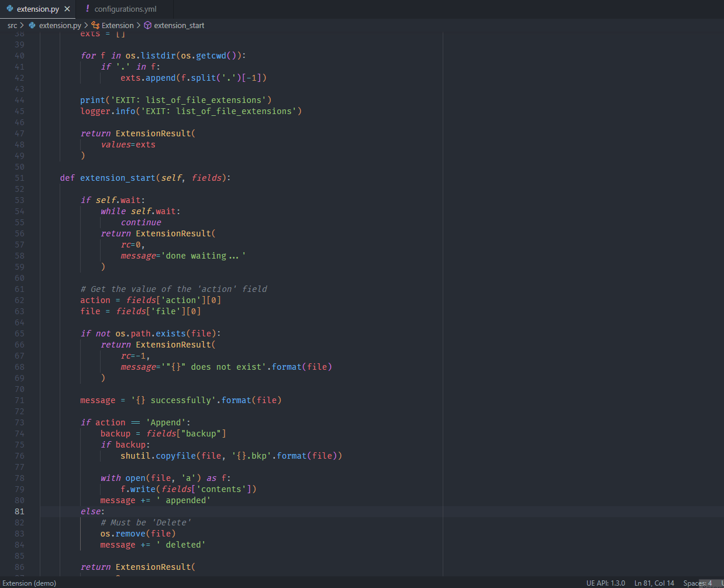Open the extension_start breadcrumb dropdown
The image size is (724, 588).
pyautogui.click(x=179, y=25)
